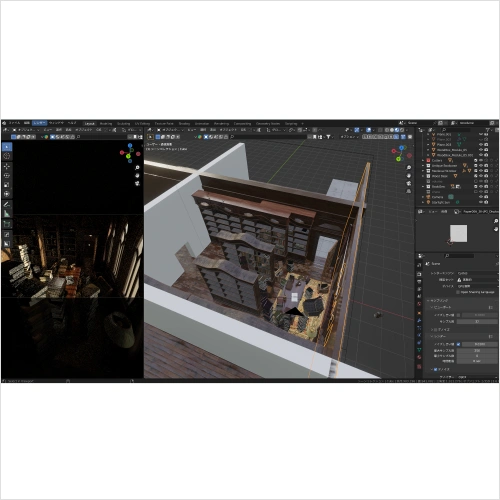
Task: Enable the Open Shading Language checkbox
Action: [x=458, y=292]
